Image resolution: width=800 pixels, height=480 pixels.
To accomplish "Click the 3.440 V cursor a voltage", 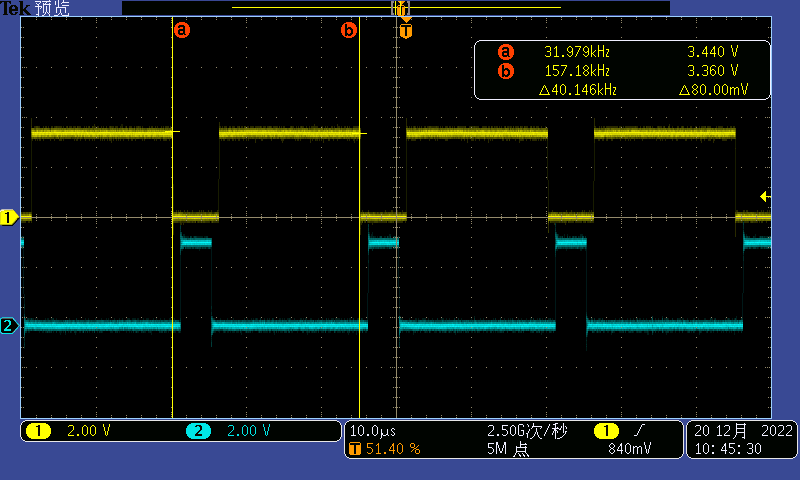I will 713,52.
